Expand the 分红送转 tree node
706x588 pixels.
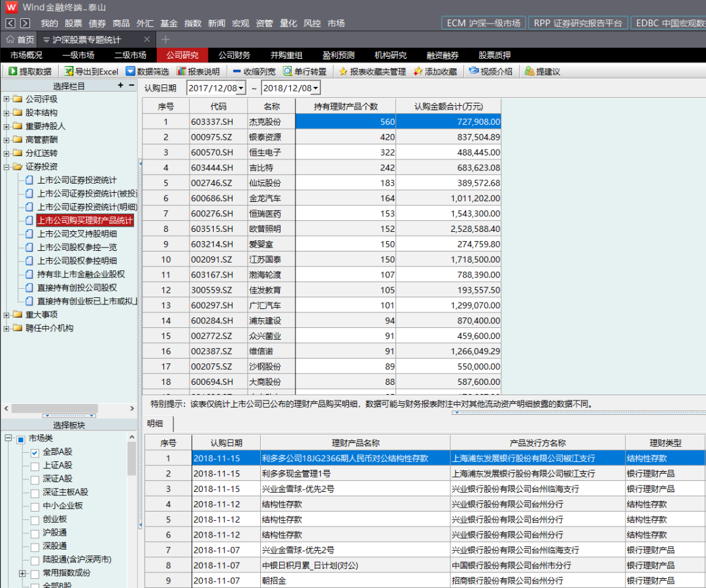(x=7, y=154)
